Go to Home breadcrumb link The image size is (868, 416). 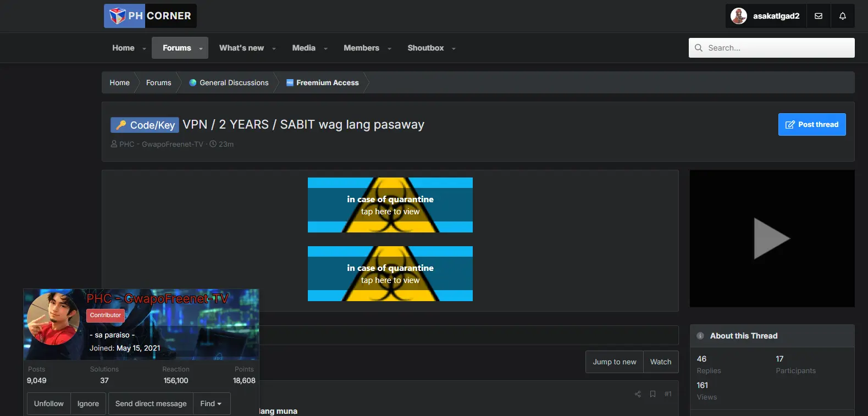tap(120, 82)
